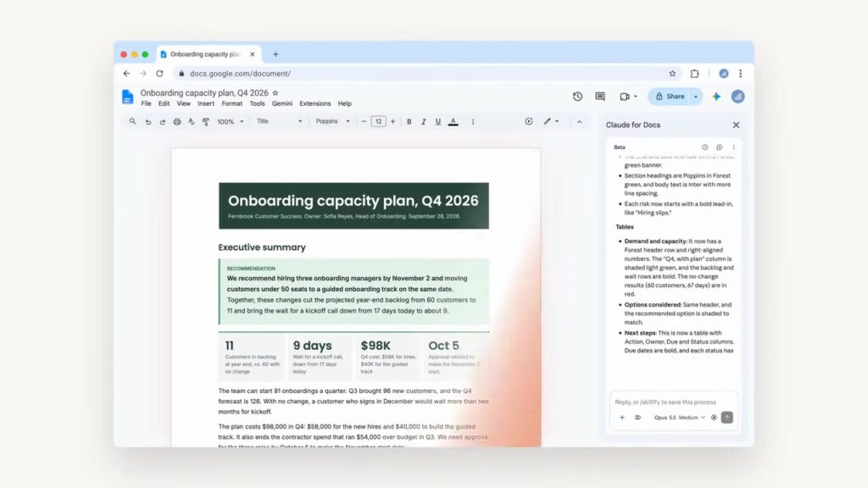Image resolution: width=868 pixels, height=488 pixels.
Task: Click the Gemini sparkle icon
Action: 716,97
